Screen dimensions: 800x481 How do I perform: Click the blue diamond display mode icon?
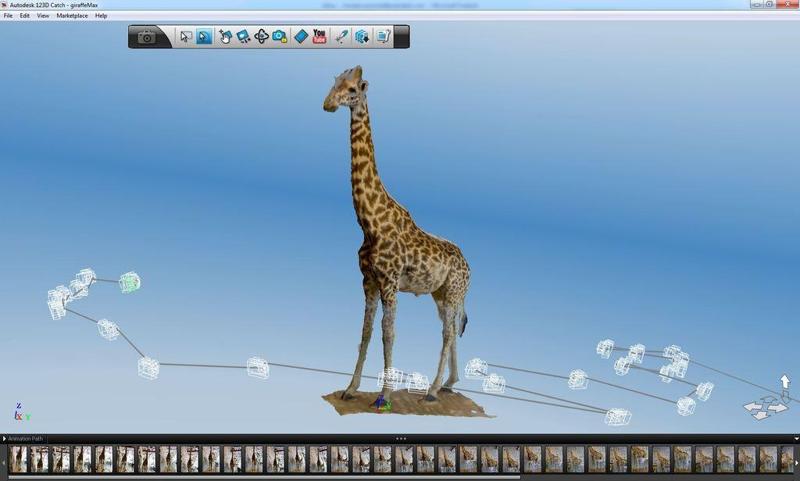[x=301, y=36]
